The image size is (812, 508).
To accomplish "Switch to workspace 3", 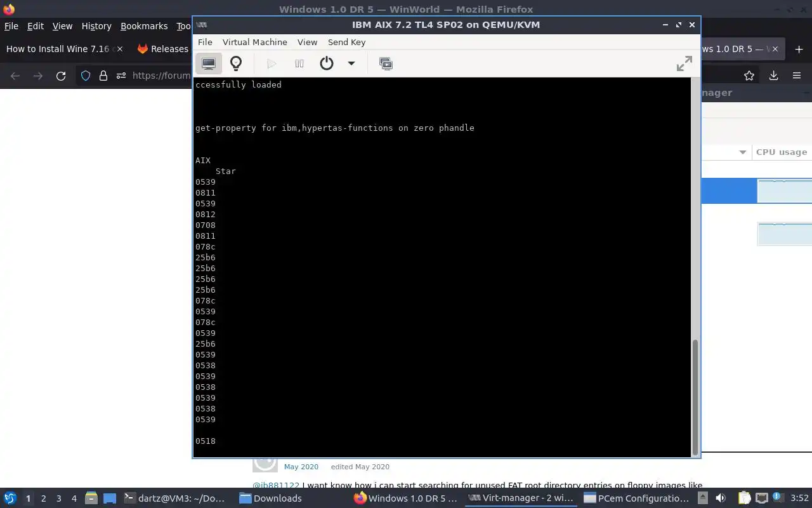I will (59, 498).
